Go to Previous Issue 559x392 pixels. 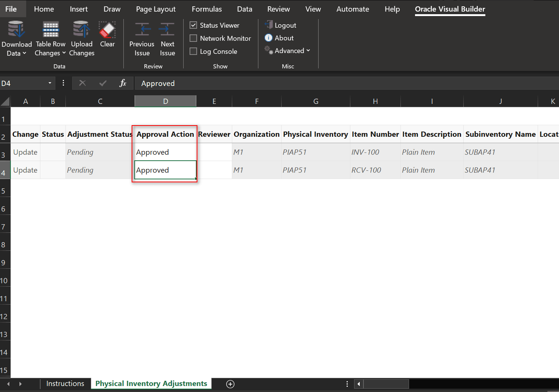[142, 39]
